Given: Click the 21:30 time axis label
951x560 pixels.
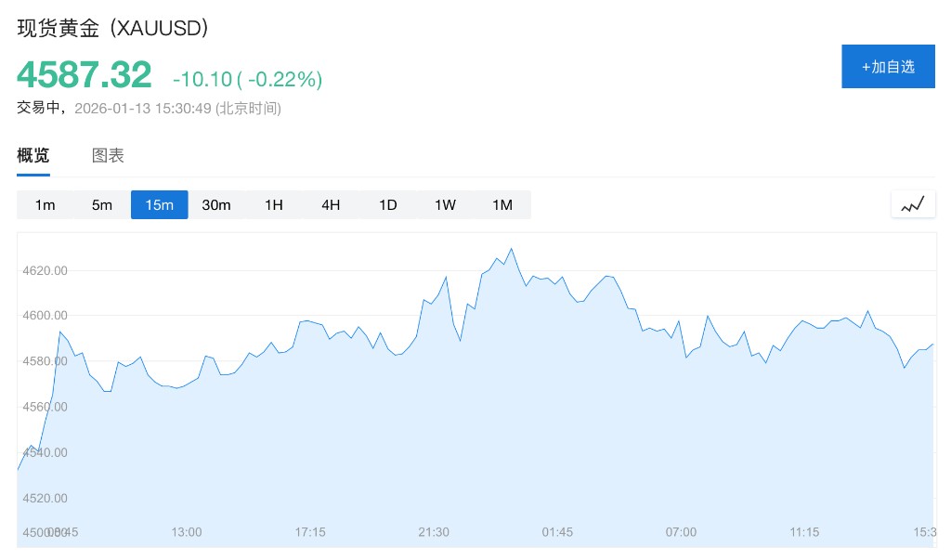Looking at the screenshot, I should pos(434,532).
